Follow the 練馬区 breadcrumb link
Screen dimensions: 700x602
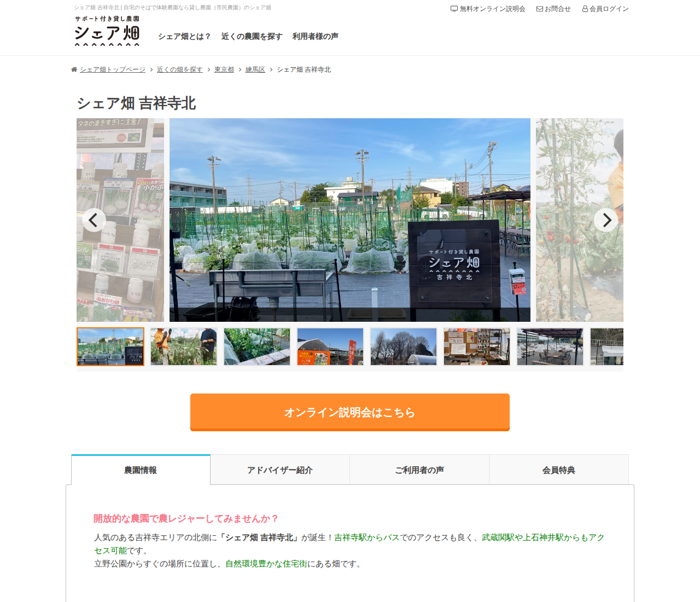click(x=255, y=70)
